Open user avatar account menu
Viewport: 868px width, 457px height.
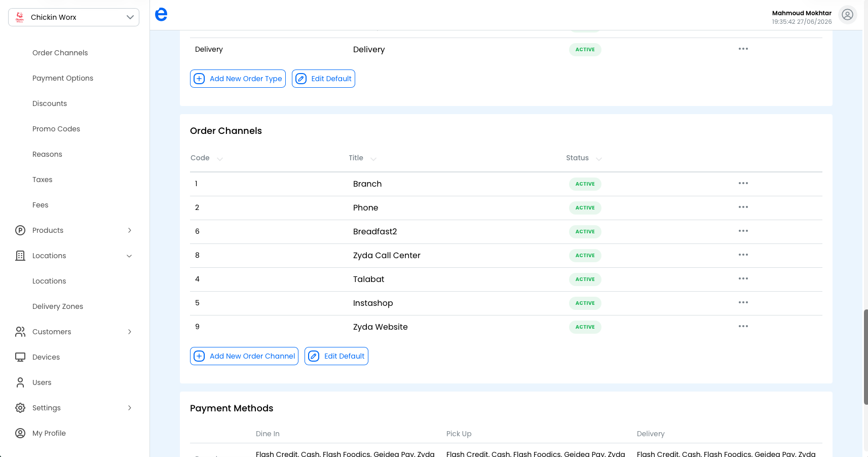(x=847, y=15)
